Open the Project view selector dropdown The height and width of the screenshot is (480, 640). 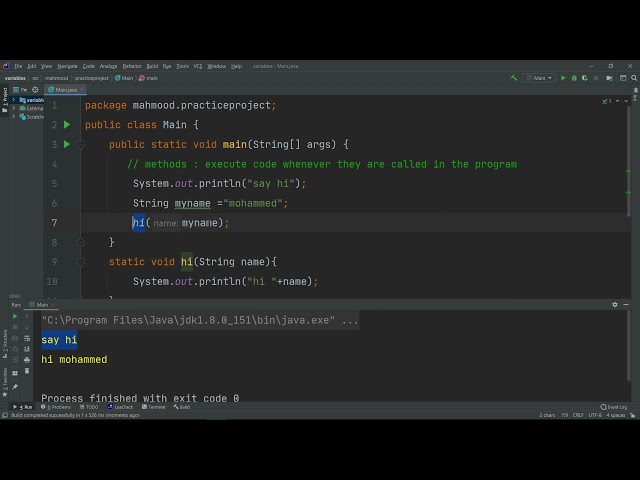[x=20, y=90]
